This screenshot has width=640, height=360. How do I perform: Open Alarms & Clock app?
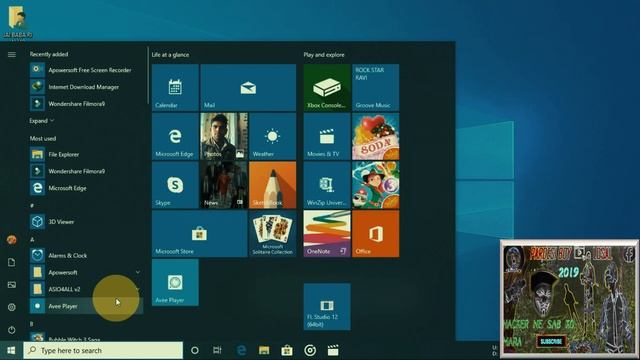pos(86,255)
